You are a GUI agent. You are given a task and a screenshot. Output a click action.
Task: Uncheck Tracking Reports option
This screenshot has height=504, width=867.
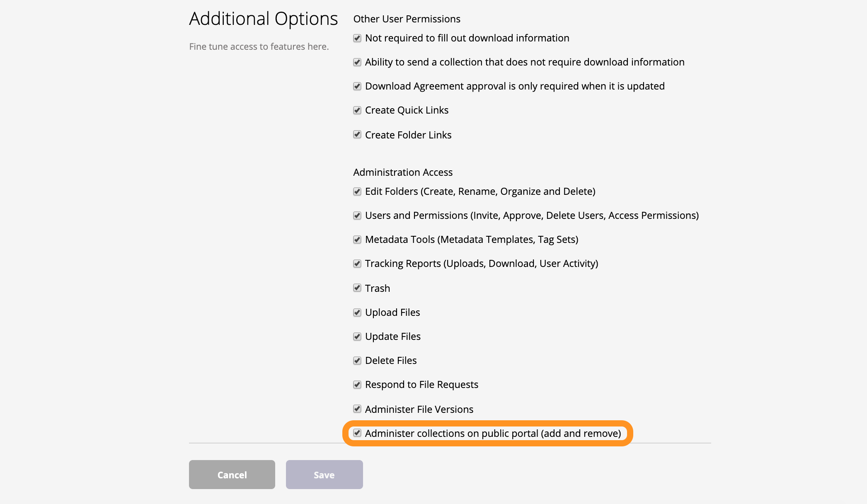tap(357, 264)
